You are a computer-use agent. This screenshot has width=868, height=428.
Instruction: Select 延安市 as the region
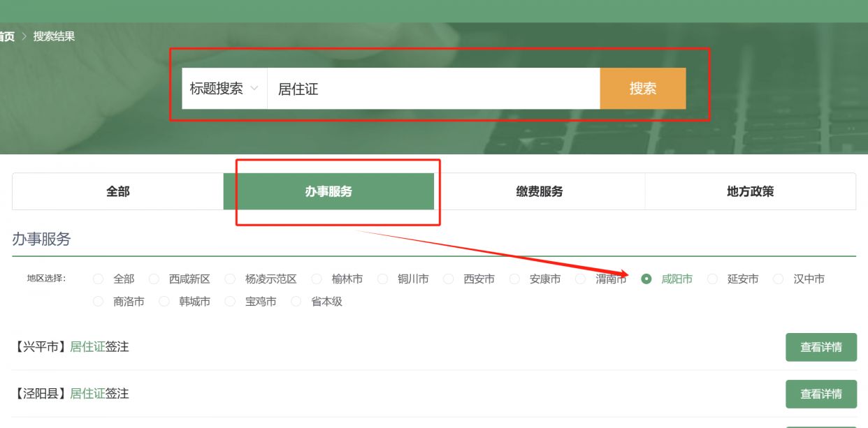pos(713,279)
